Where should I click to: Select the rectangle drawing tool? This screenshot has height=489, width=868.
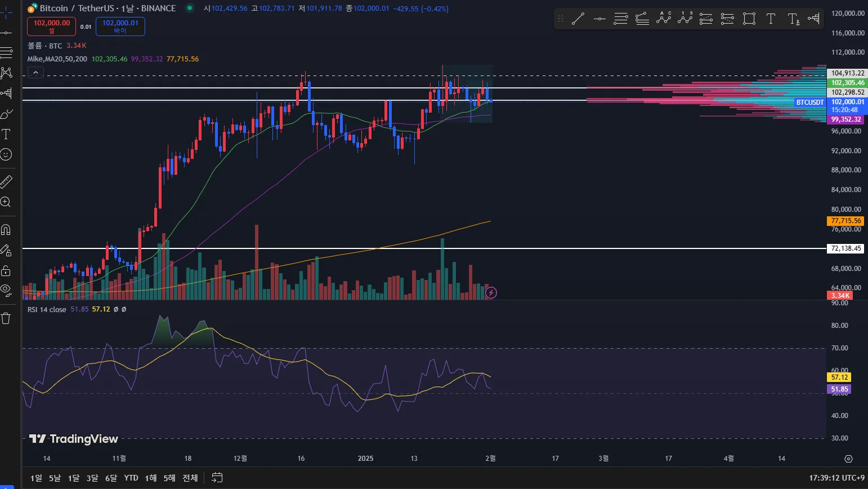click(x=749, y=19)
